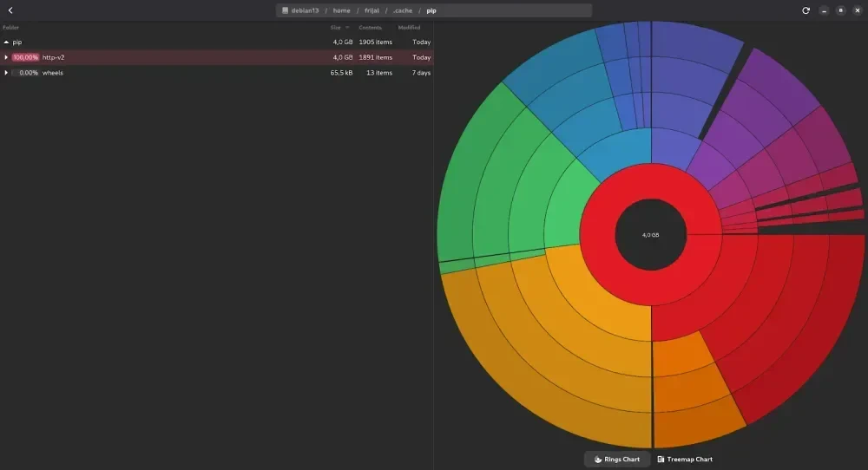Select the center 4,0 GB circle
This screenshot has width=868, height=470.
point(650,235)
